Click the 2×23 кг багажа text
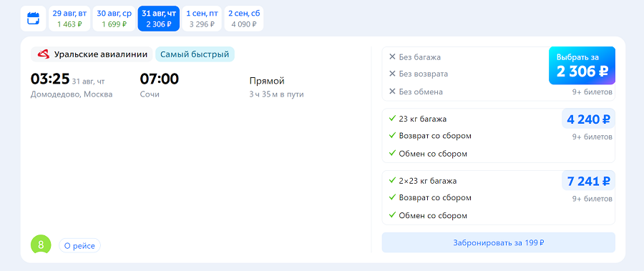 coord(428,181)
